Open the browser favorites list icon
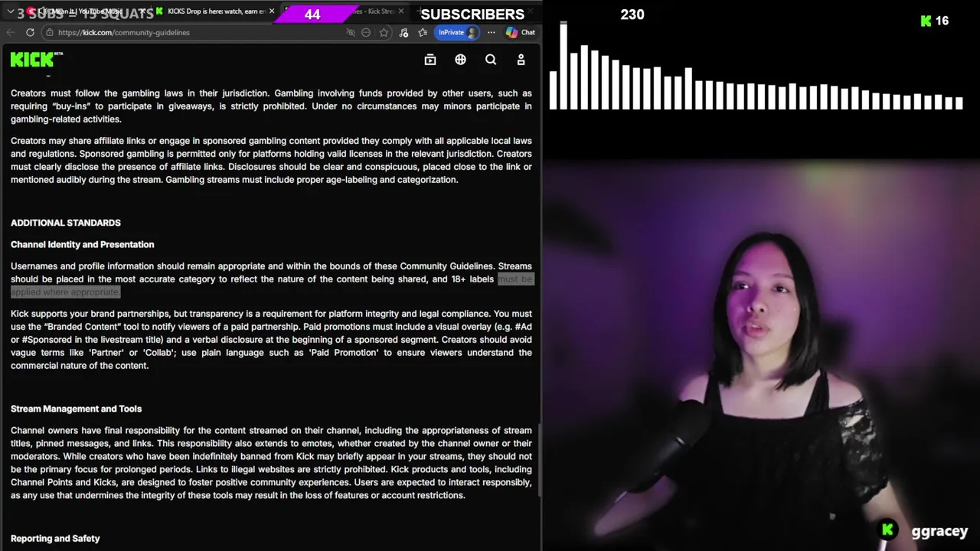 click(423, 32)
